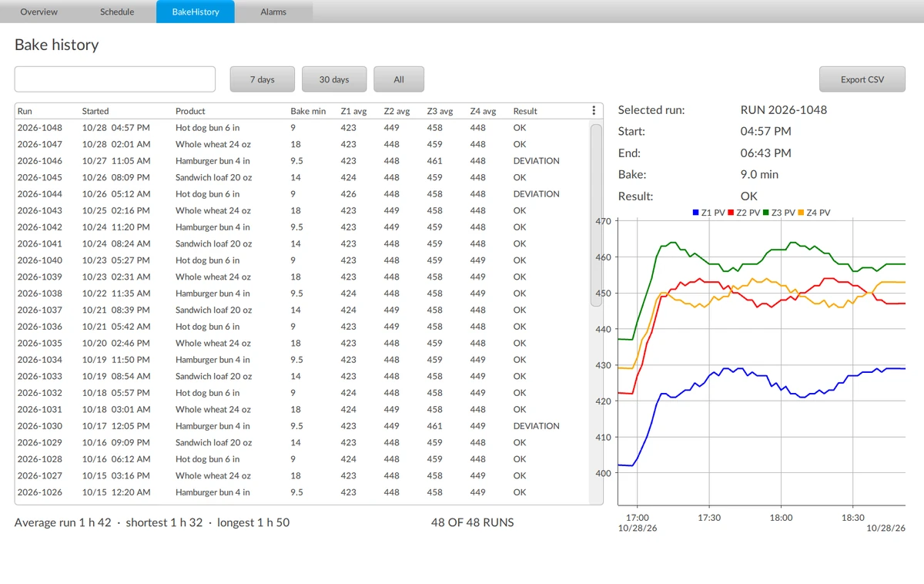924x584 pixels.
Task: Select run 2026-1043 row
Action: coord(302,210)
